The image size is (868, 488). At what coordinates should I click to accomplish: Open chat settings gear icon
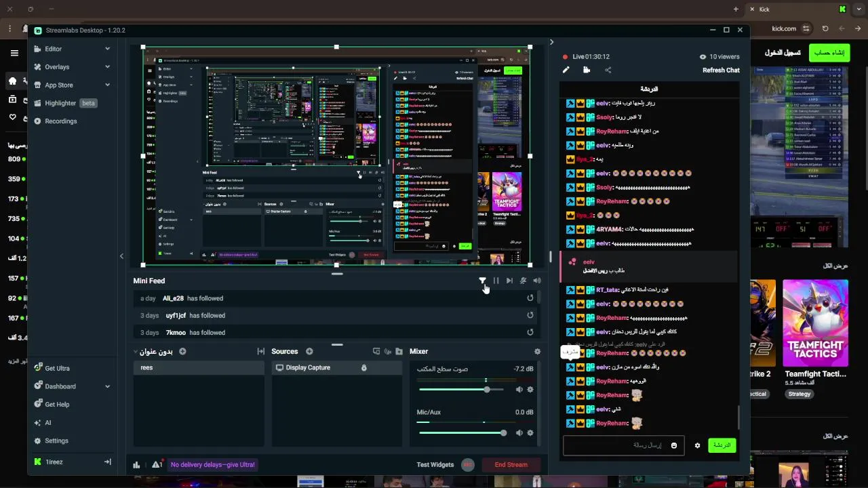(x=697, y=445)
